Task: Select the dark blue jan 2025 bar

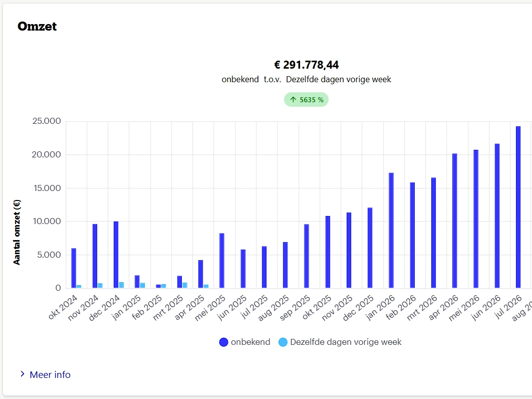Action: 137,282
